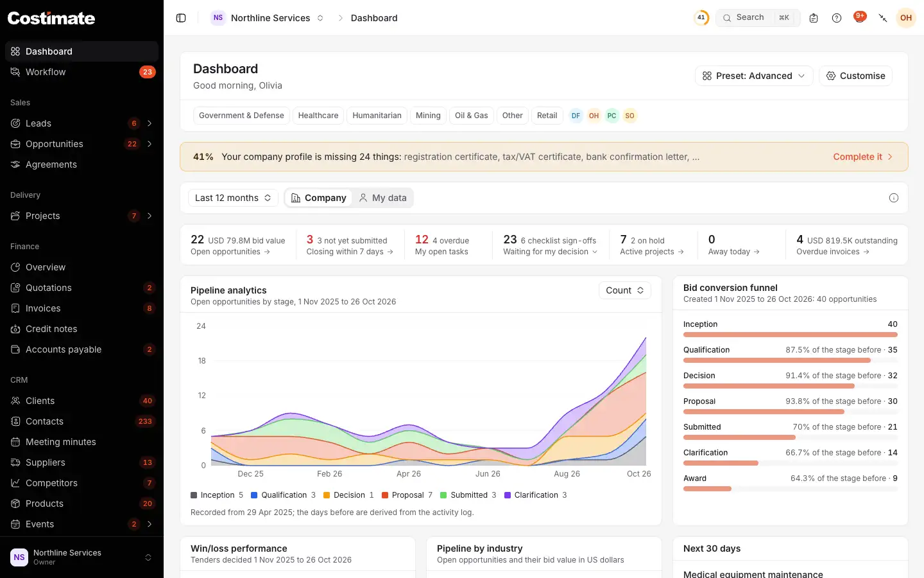Expand the Projects submenu chevron
Image resolution: width=924 pixels, height=578 pixels.
(150, 216)
